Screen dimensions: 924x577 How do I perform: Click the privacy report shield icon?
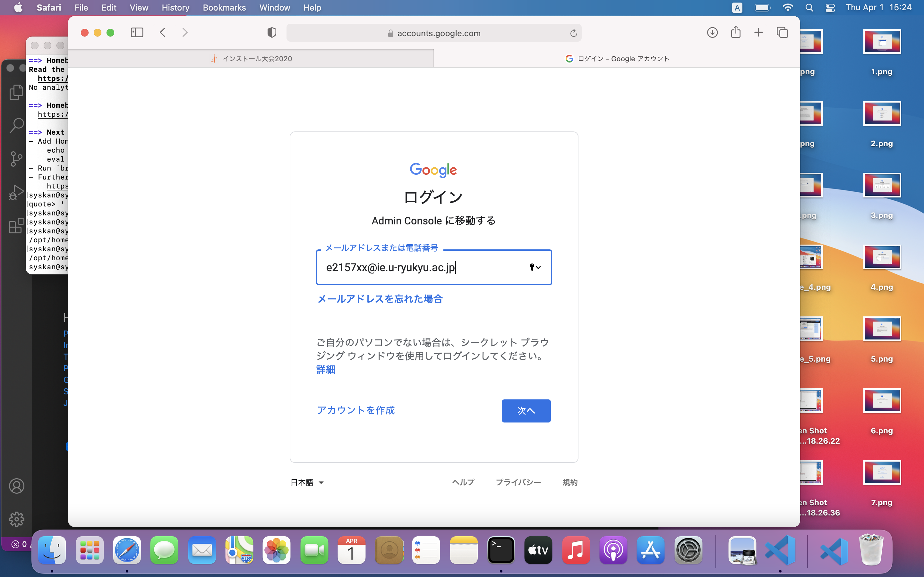tap(271, 33)
